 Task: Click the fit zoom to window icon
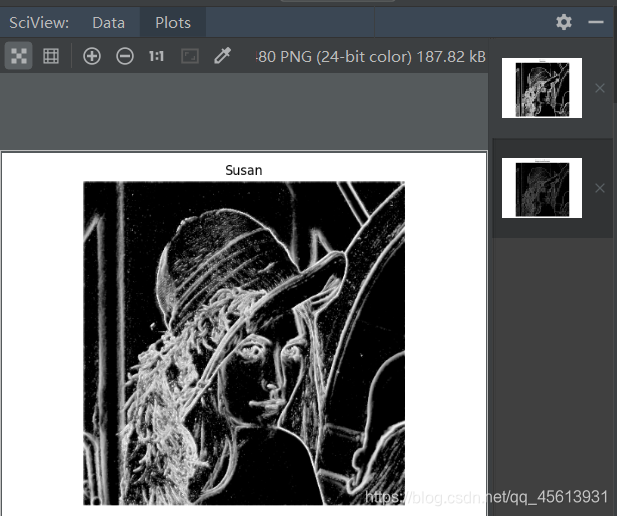click(190, 56)
